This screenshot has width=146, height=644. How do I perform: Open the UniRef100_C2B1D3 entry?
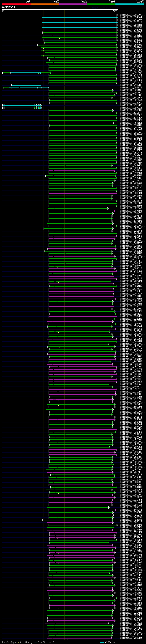[x=131, y=206]
